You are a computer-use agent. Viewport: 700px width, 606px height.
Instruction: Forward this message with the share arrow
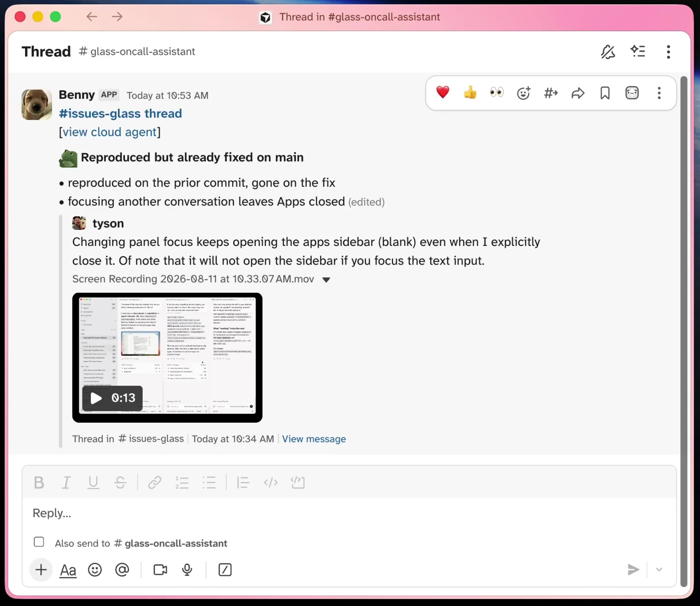578,93
